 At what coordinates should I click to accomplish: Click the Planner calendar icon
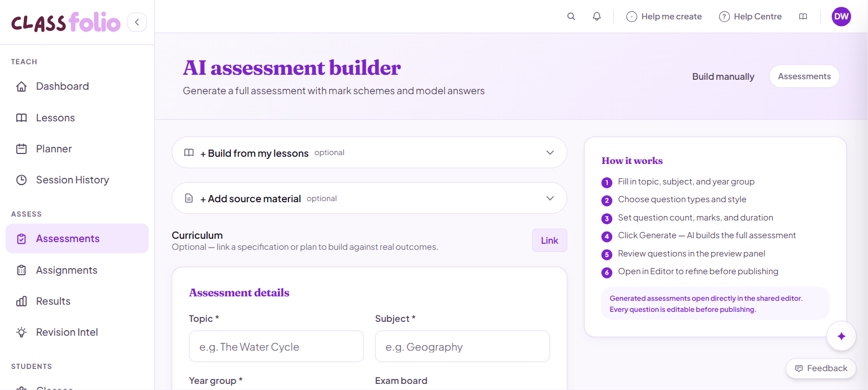coord(22,149)
